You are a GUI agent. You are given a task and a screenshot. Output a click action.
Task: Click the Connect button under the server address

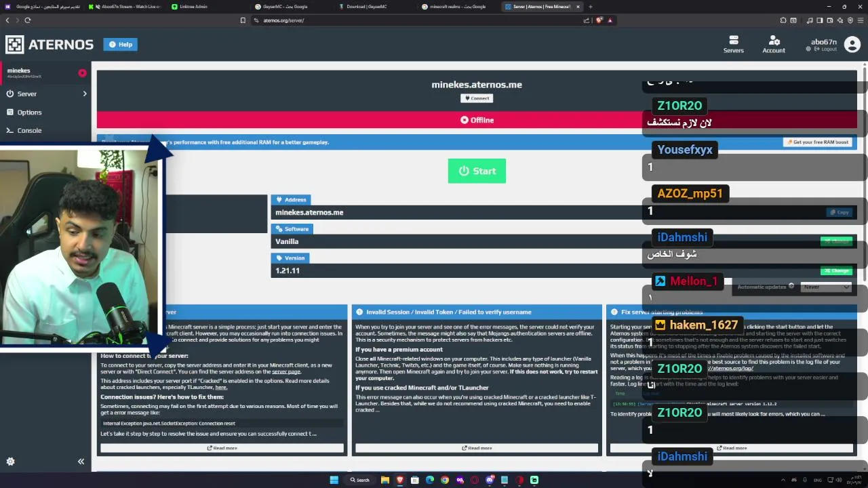point(476,98)
